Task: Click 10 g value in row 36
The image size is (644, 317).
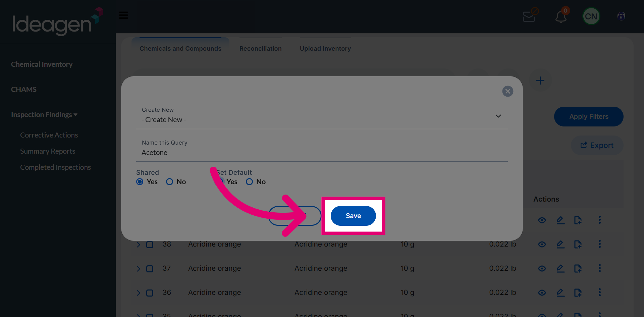Action: pos(408,293)
